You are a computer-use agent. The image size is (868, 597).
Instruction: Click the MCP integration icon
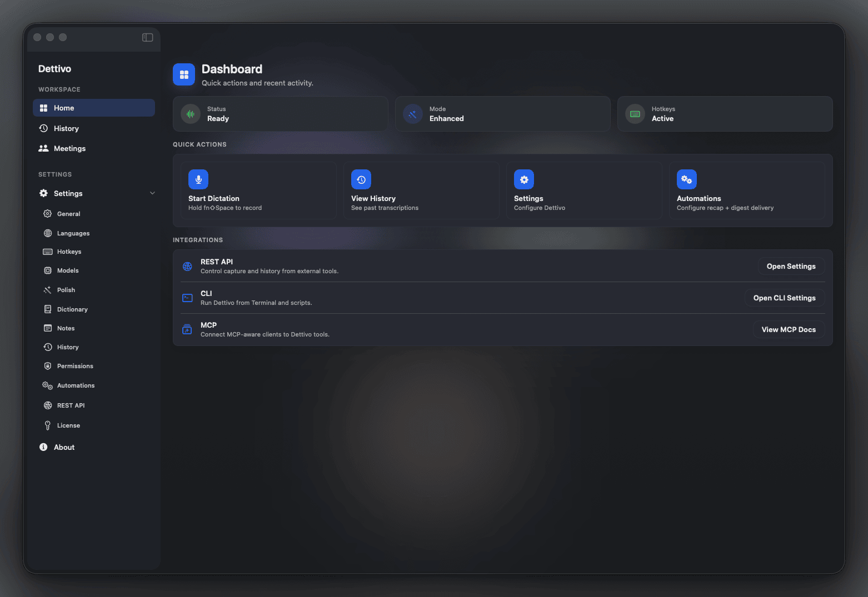click(x=188, y=329)
